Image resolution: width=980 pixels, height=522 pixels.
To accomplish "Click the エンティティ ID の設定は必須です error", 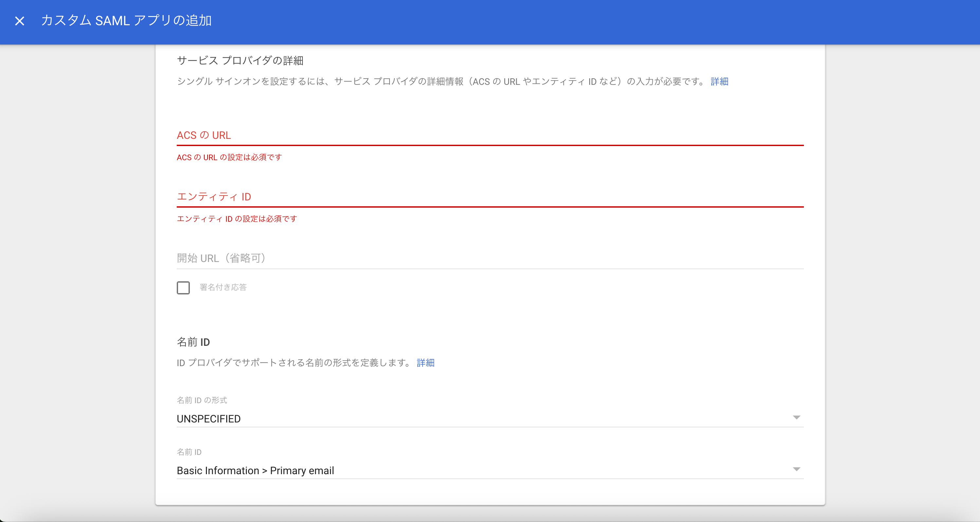I will tap(237, 219).
